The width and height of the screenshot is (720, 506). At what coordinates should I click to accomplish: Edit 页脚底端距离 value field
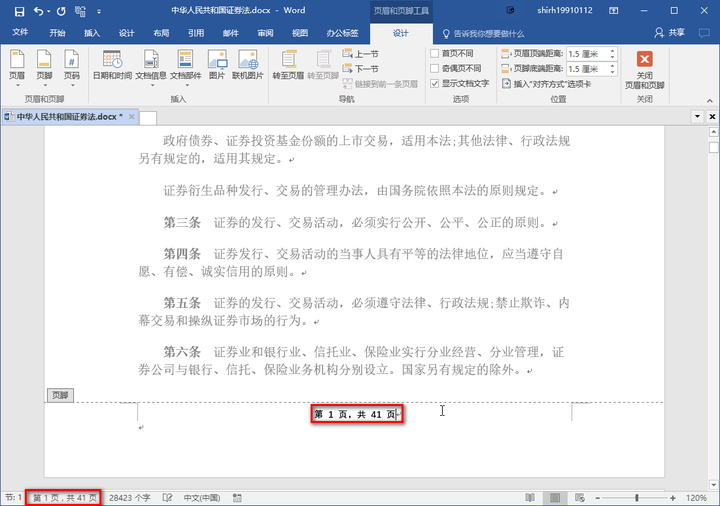(x=586, y=69)
